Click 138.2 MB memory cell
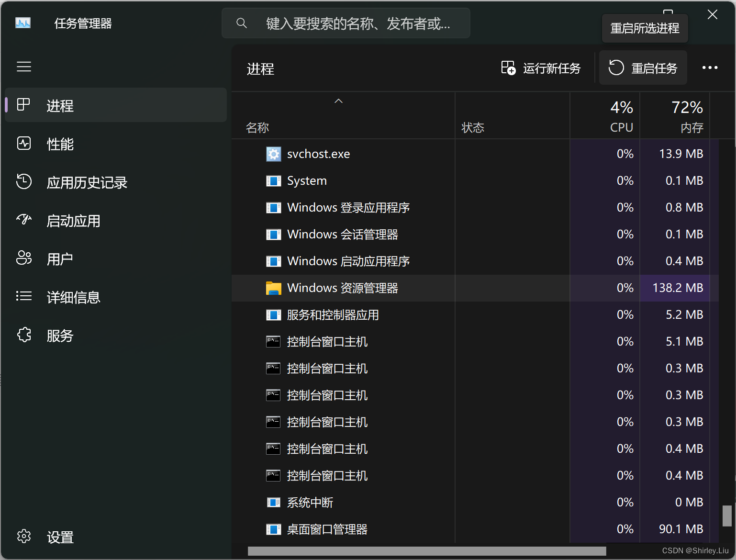 [675, 288]
